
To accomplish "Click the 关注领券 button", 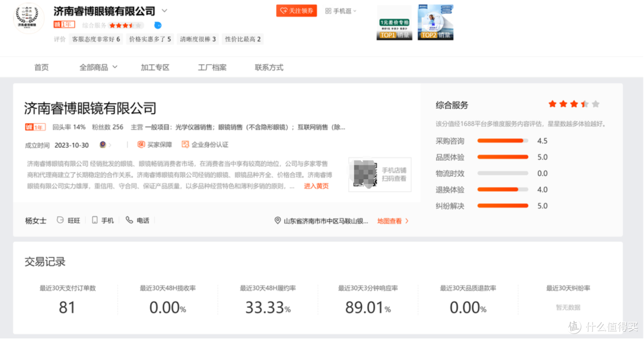I will click(296, 11).
